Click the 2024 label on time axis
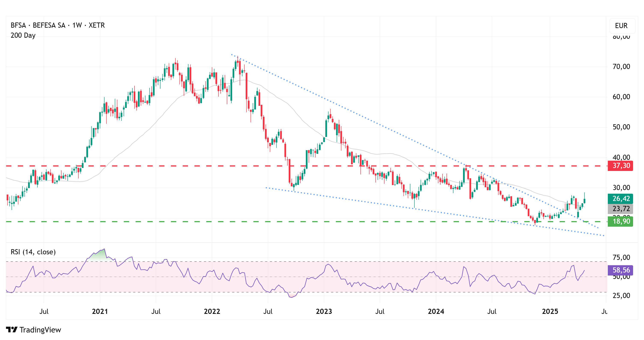Screen dimensions: 644x340 436,311
